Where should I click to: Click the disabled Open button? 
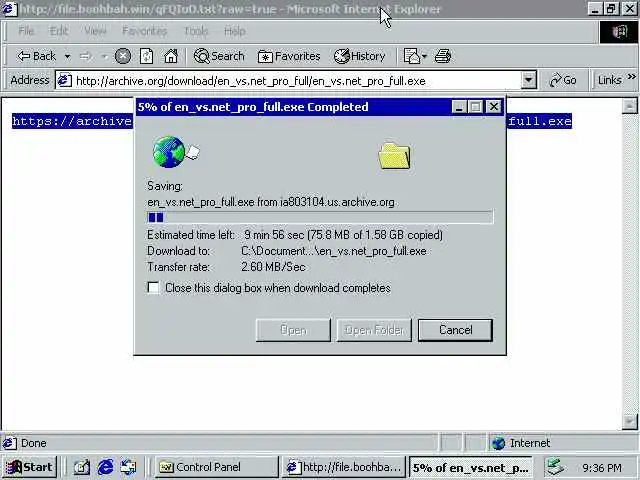[293, 330]
